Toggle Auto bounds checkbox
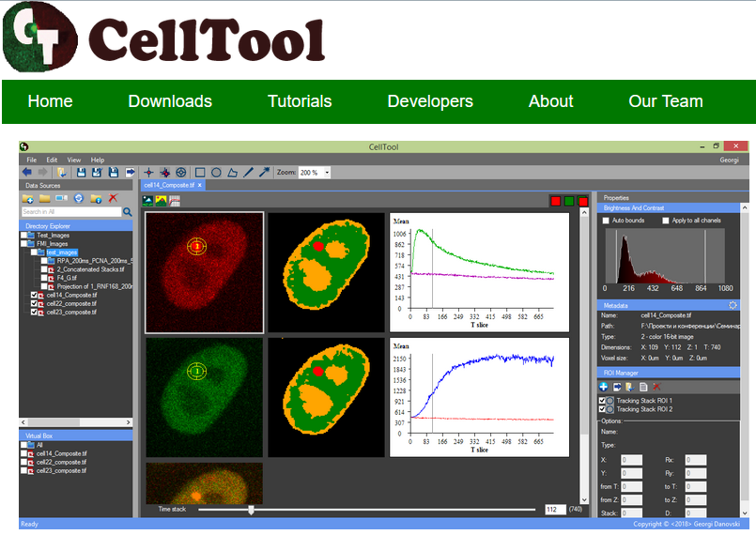 tap(606, 221)
